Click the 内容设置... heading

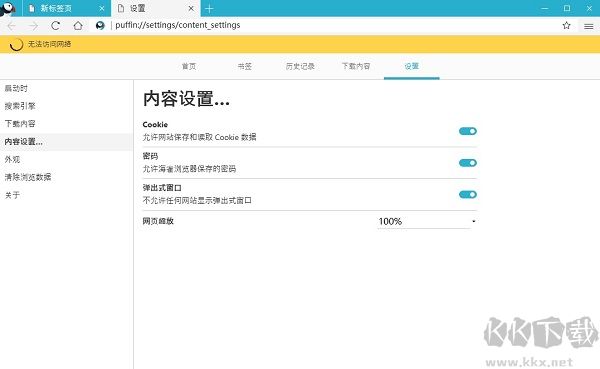coord(186,99)
